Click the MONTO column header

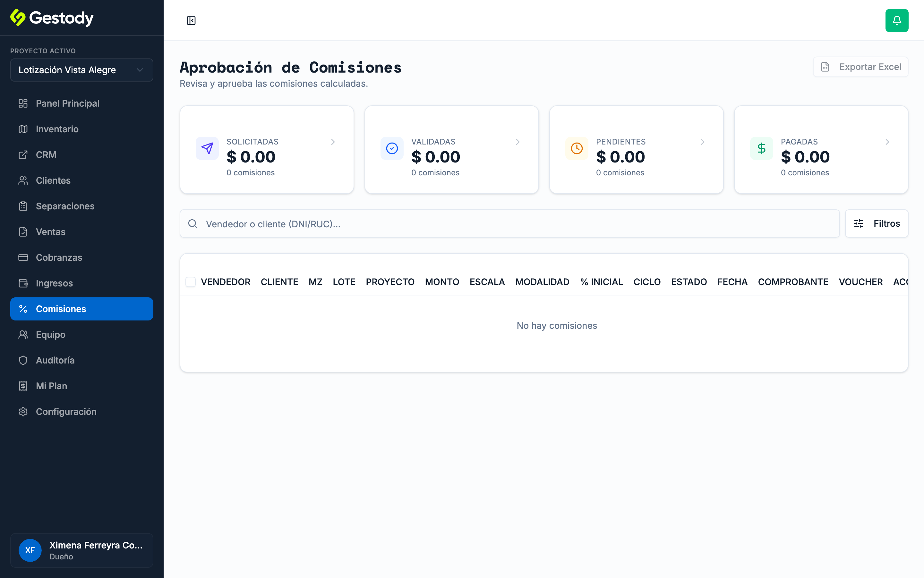point(442,282)
